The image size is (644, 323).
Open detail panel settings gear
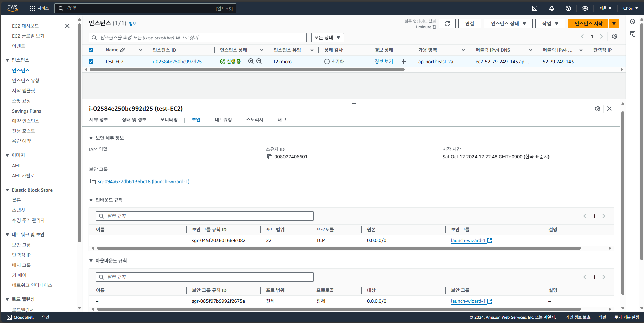click(x=598, y=109)
